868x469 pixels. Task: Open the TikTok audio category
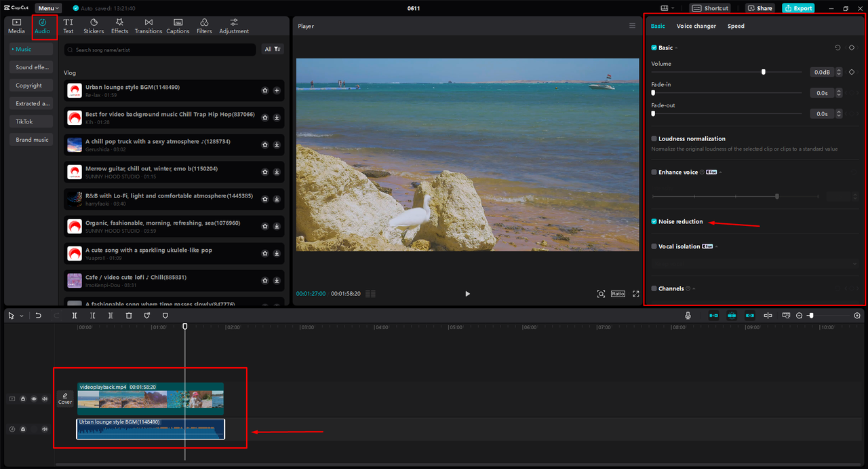click(x=31, y=121)
